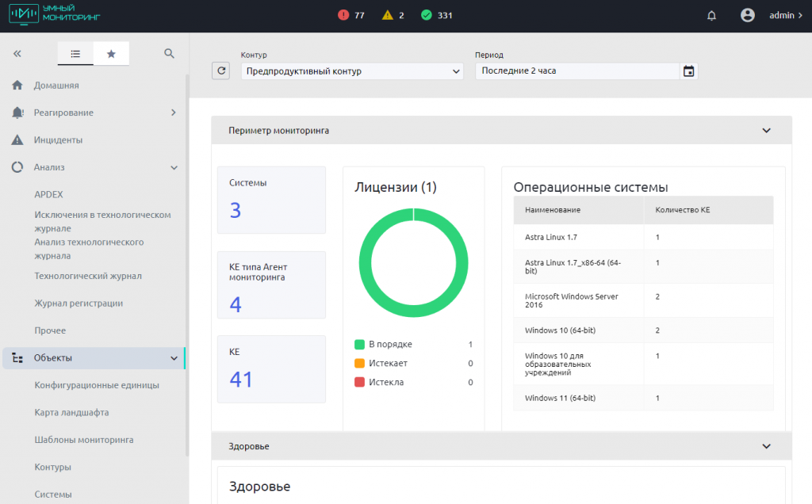The width and height of the screenshot is (812, 504).
Task: Click the Период input field
Action: coord(576,71)
